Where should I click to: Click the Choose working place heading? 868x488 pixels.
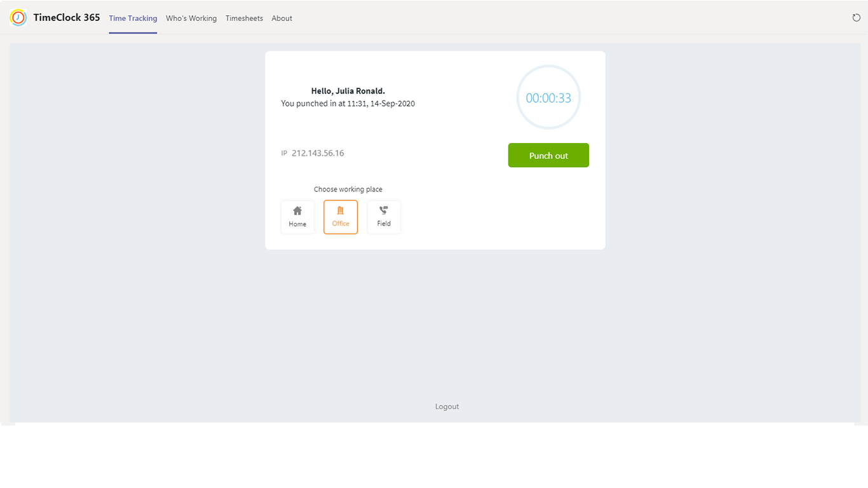(348, 189)
